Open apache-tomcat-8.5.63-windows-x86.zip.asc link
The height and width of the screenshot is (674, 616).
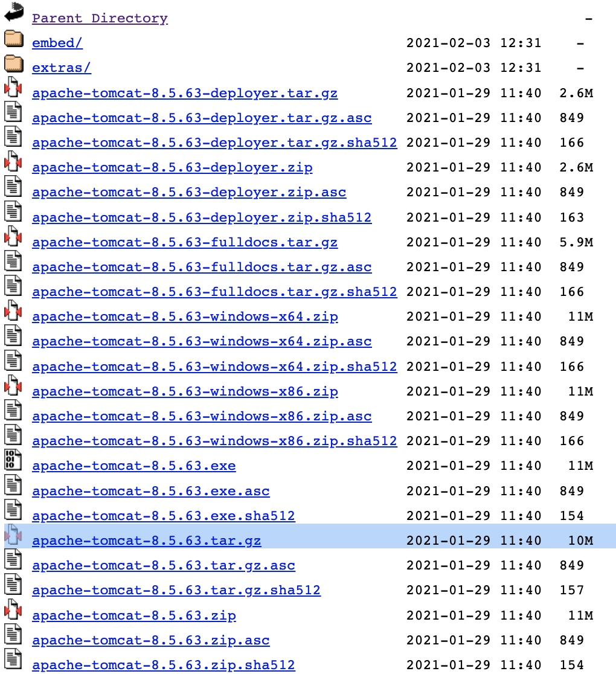202,417
